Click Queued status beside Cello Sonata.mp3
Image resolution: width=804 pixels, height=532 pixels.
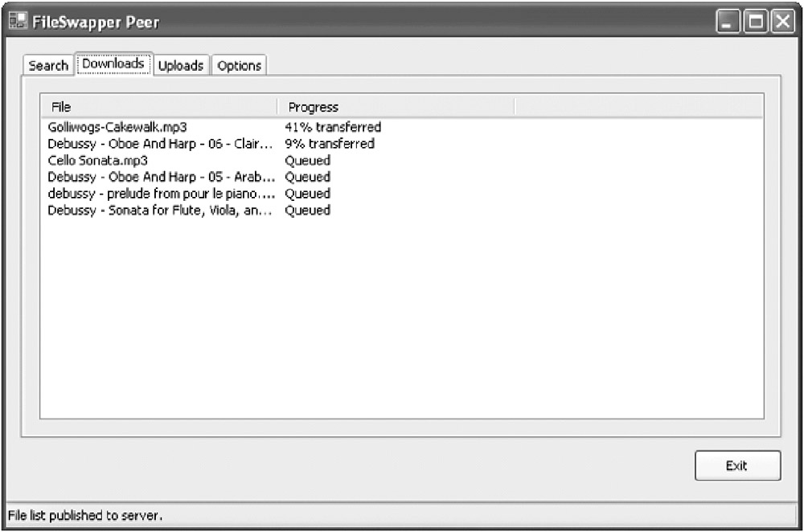[x=308, y=161]
